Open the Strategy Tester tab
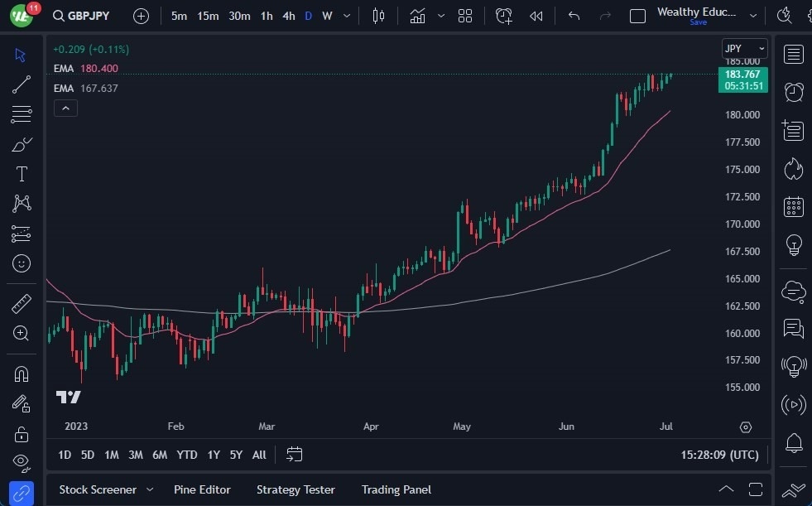This screenshot has width=812, height=506. (x=295, y=489)
